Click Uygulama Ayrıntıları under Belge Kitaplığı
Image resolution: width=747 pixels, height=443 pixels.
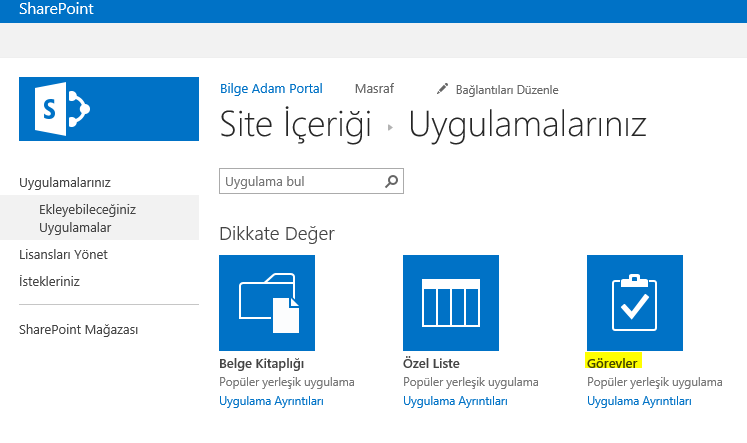(x=271, y=401)
